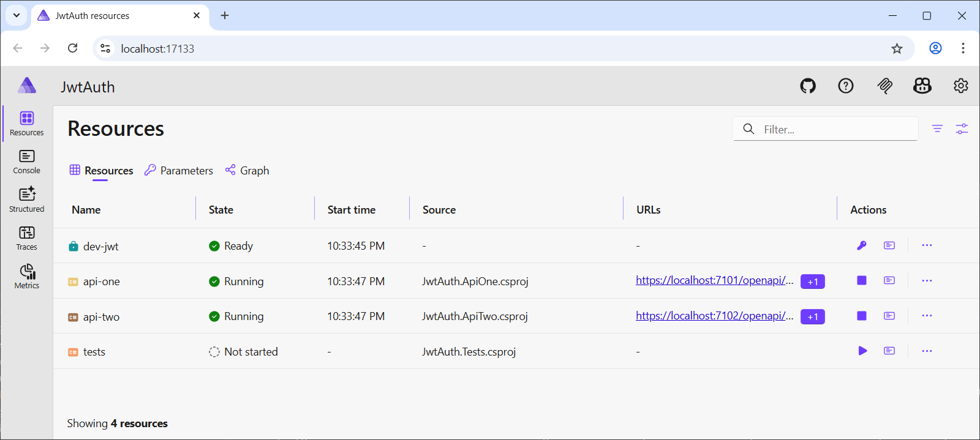Open the settings gear icon

click(961, 86)
